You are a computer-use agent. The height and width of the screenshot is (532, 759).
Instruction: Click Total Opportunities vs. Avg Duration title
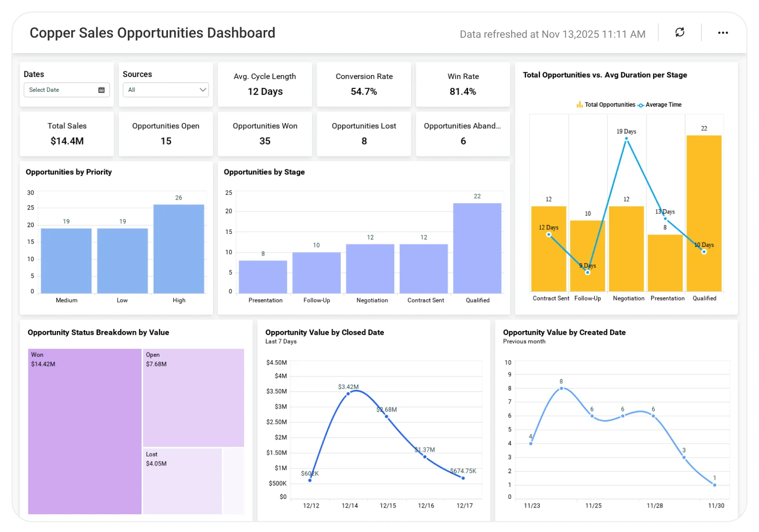[605, 75]
